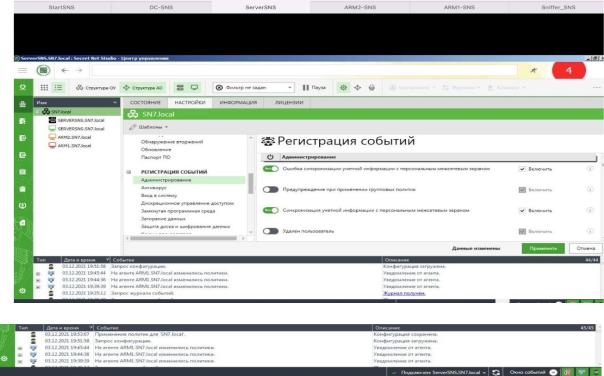
Task: Open the Подключен ServerSNS.SN7.local dropdown in status bar
Action: (443, 372)
